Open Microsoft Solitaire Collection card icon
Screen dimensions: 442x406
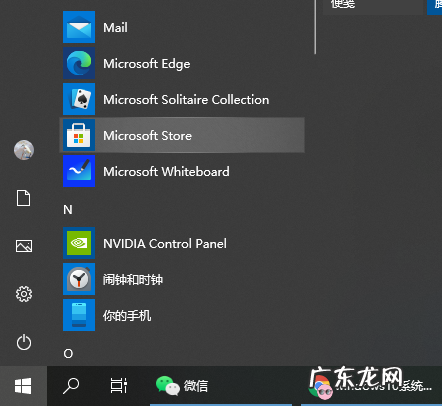79,99
